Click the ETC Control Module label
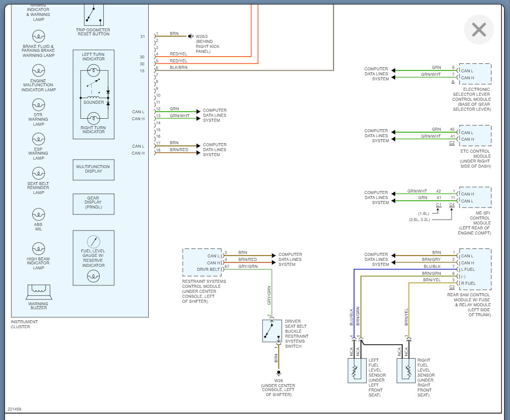Image resolution: width=510 pixels, height=420 pixels. click(475, 159)
